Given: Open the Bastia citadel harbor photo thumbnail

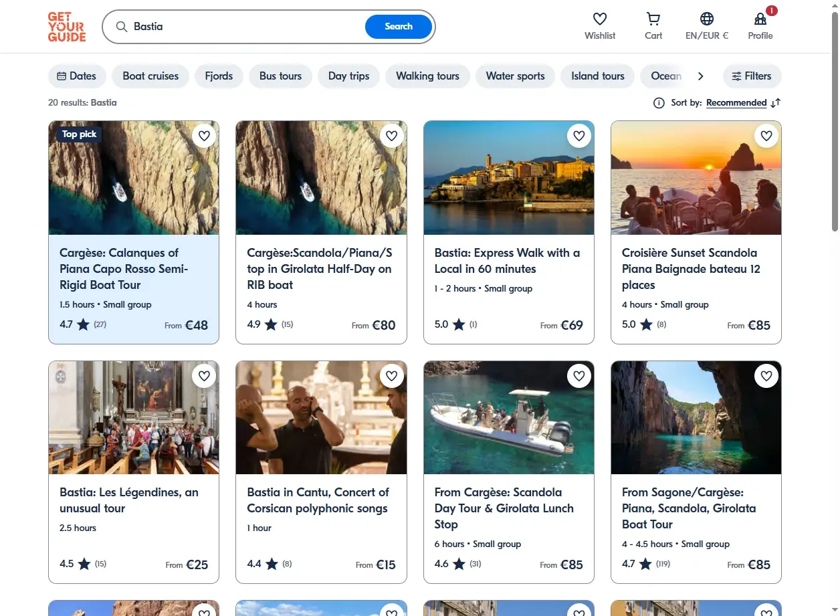Looking at the screenshot, I should click(509, 178).
